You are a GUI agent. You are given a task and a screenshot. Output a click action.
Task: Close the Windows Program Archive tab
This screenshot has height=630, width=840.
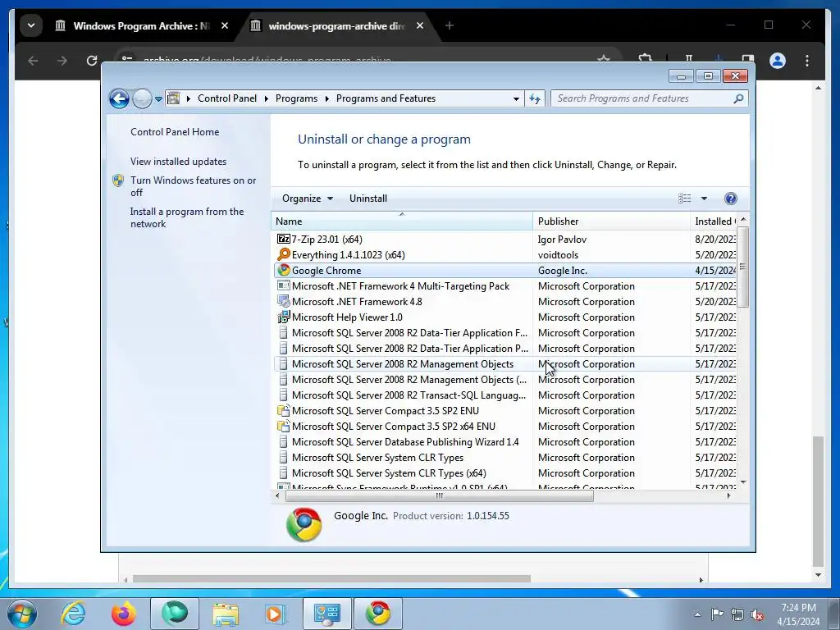click(225, 25)
